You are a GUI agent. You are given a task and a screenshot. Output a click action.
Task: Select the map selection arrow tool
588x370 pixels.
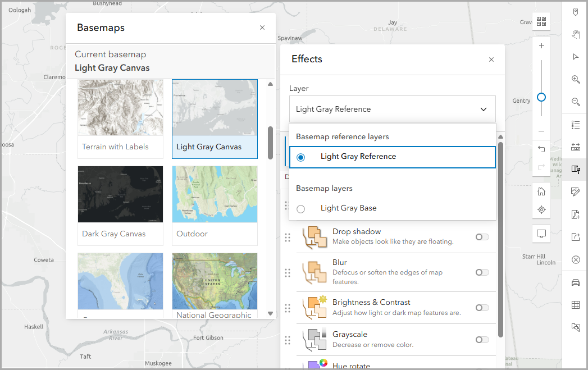point(575,56)
